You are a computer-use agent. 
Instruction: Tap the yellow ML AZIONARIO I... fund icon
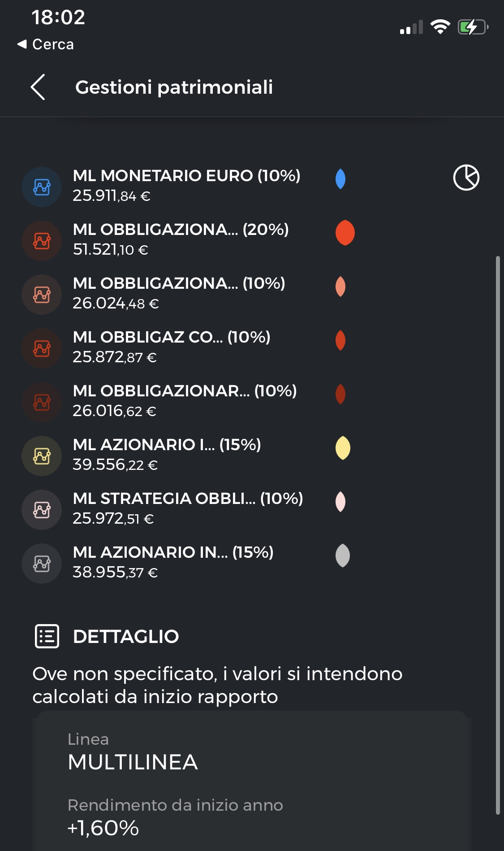pos(42,456)
